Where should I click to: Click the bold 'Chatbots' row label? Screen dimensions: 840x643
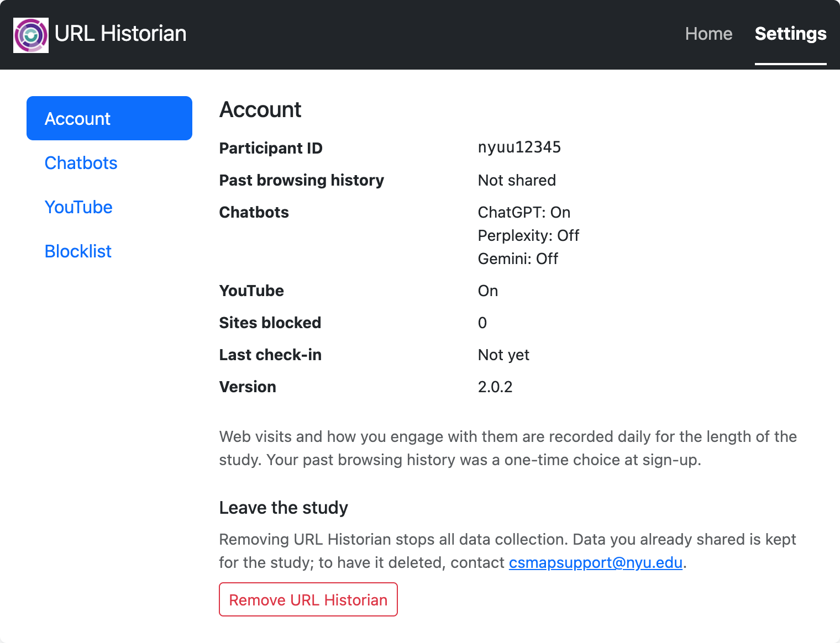click(x=254, y=212)
